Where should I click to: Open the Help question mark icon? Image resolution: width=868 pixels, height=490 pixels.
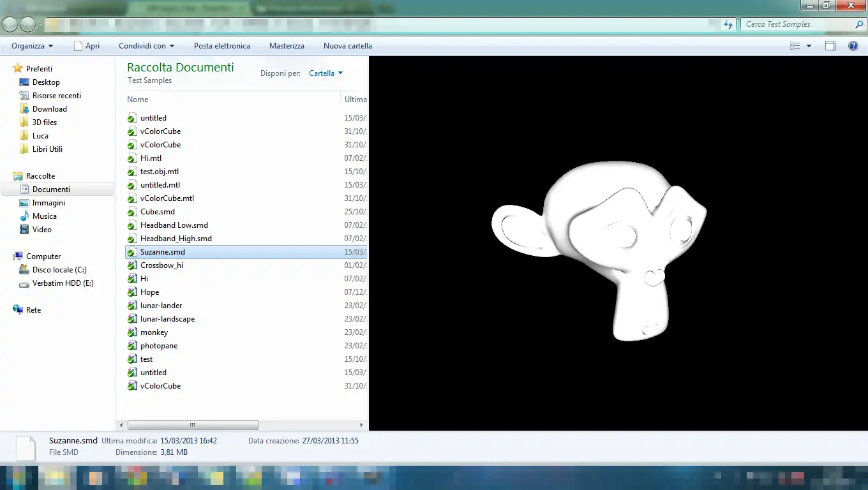(x=853, y=46)
